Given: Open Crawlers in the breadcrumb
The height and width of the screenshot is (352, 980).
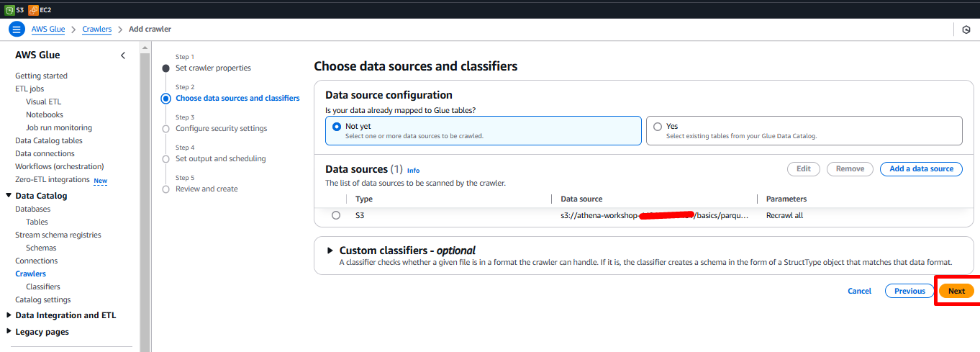Looking at the screenshot, I should (x=97, y=30).
